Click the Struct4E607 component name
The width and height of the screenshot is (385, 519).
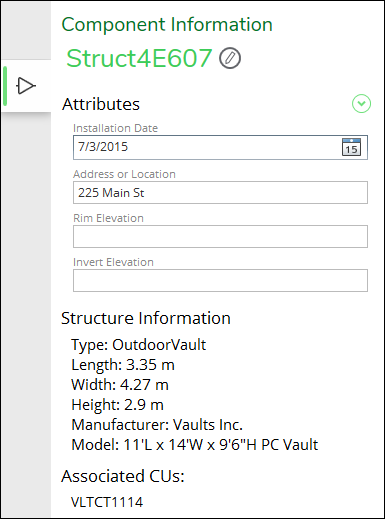tap(139, 58)
